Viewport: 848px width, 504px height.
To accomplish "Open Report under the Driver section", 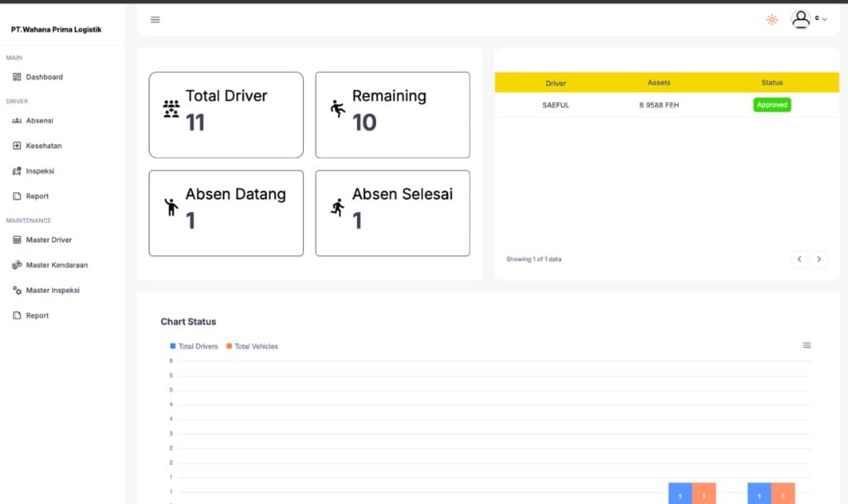I will (37, 196).
